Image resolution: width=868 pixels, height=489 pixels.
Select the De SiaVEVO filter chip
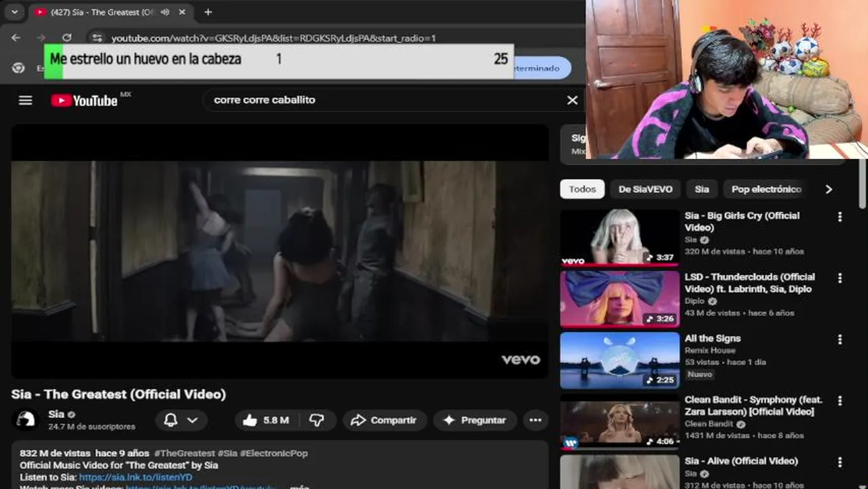[x=645, y=189]
